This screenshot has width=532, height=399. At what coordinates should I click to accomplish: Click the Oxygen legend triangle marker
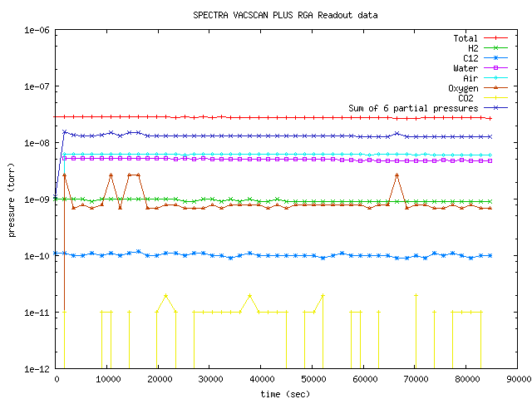coord(496,88)
